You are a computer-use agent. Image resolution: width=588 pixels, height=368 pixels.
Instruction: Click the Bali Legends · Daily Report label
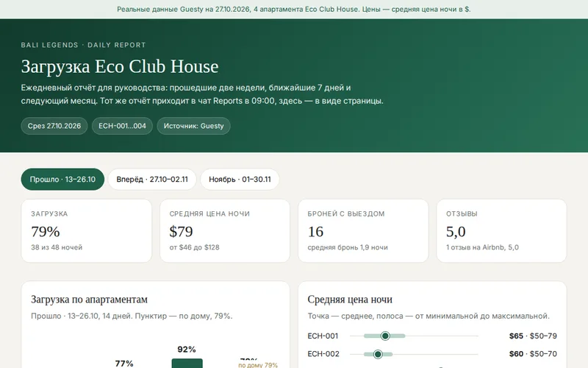coord(83,45)
